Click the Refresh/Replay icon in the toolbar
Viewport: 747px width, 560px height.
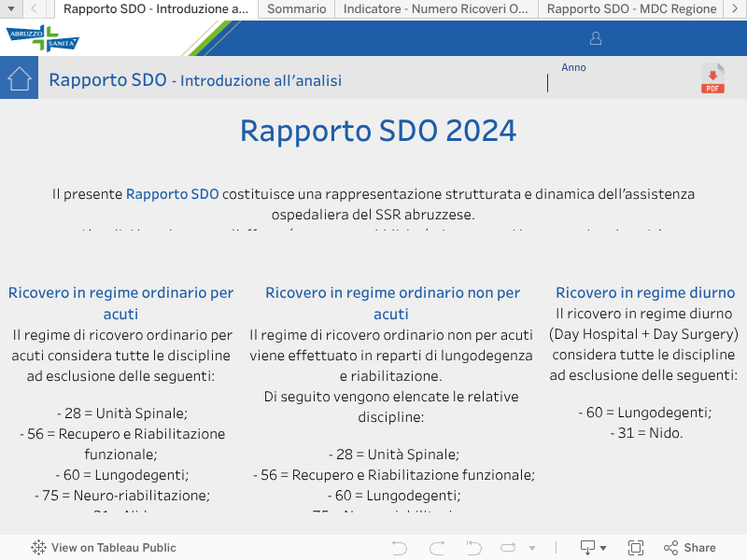click(x=508, y=548)
